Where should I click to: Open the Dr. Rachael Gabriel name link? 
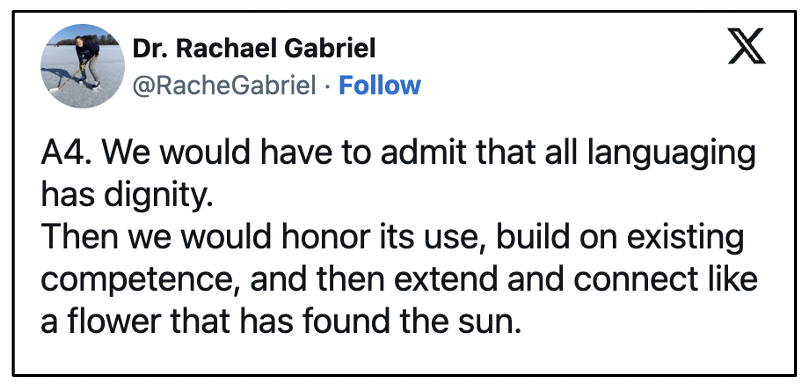click(254, 49)
